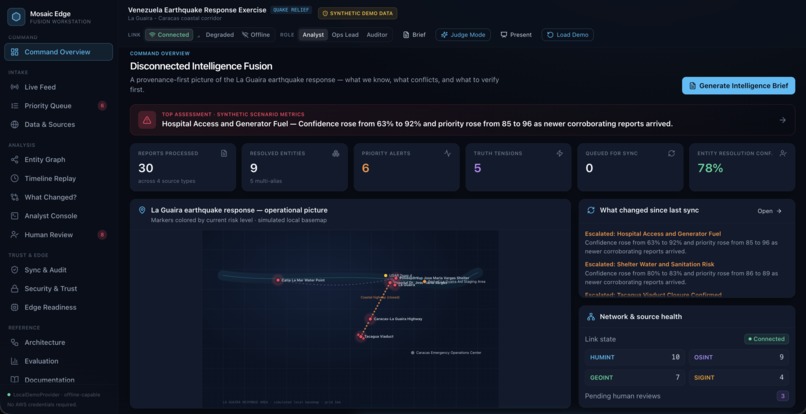
Task: Click the Evaluation bar chart icon
Action: point(14,362)
